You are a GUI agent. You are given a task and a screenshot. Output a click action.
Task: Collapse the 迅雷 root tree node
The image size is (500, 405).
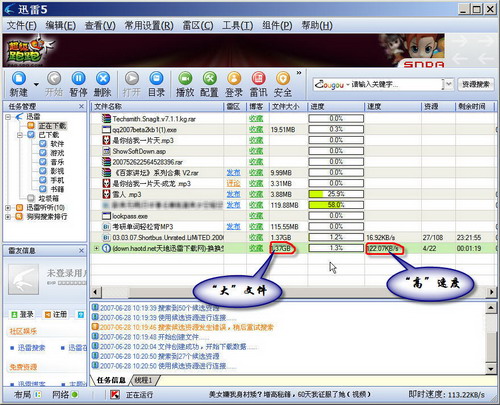8,117
